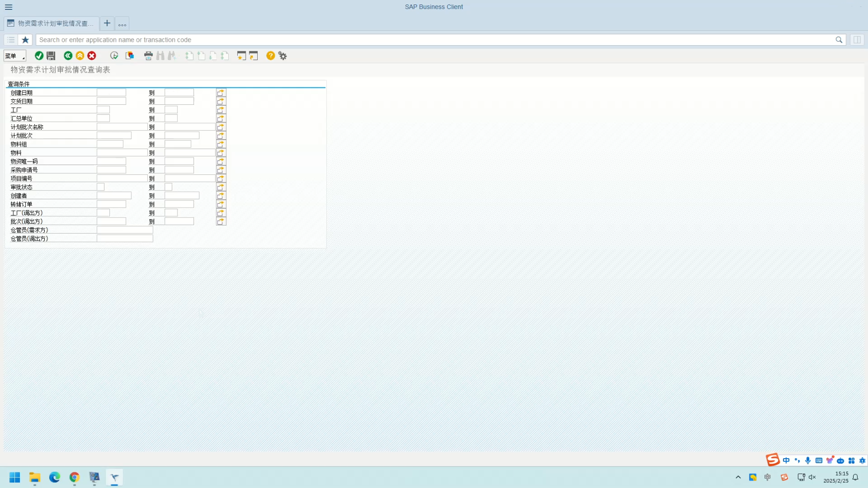Click the green Back arrow icon

68,56
